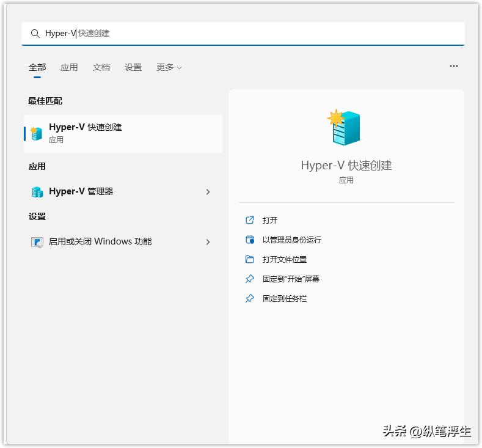Choose 打开文件位置
The height and width of the screenshot is (448, 482).
(x=284, y=260)
